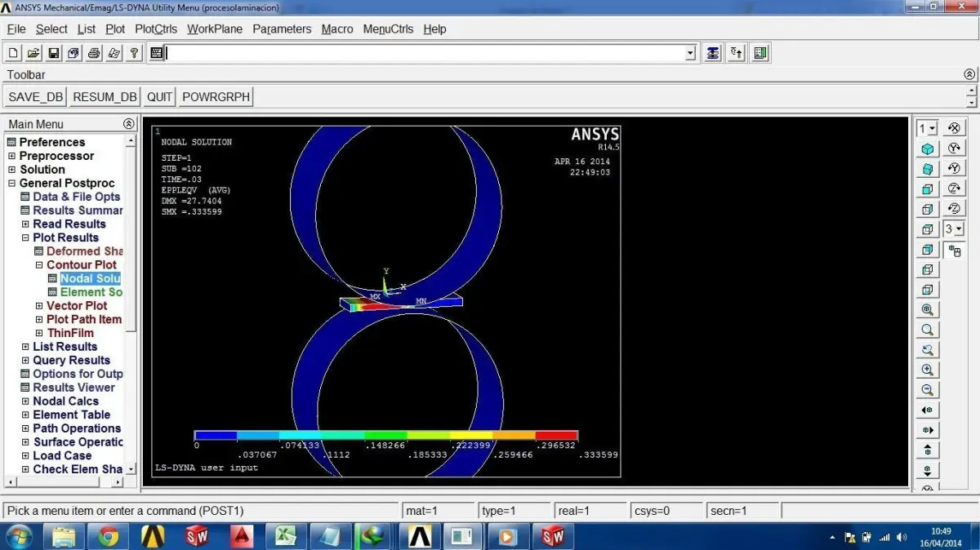Open Excel from the taskbar

pos(286,536)
